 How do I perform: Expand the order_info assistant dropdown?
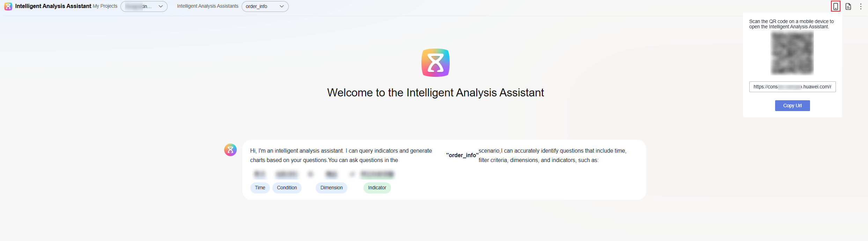coord(265,6)
